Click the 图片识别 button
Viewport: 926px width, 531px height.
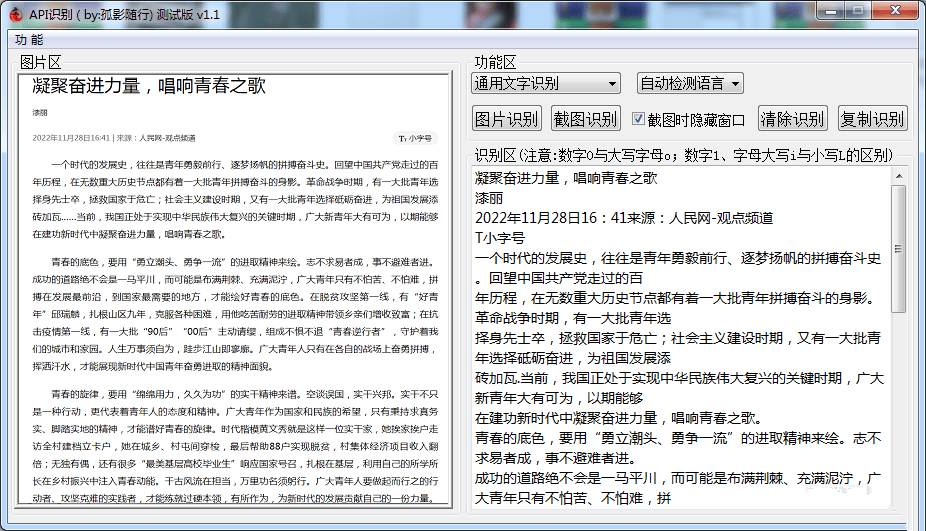506,119
